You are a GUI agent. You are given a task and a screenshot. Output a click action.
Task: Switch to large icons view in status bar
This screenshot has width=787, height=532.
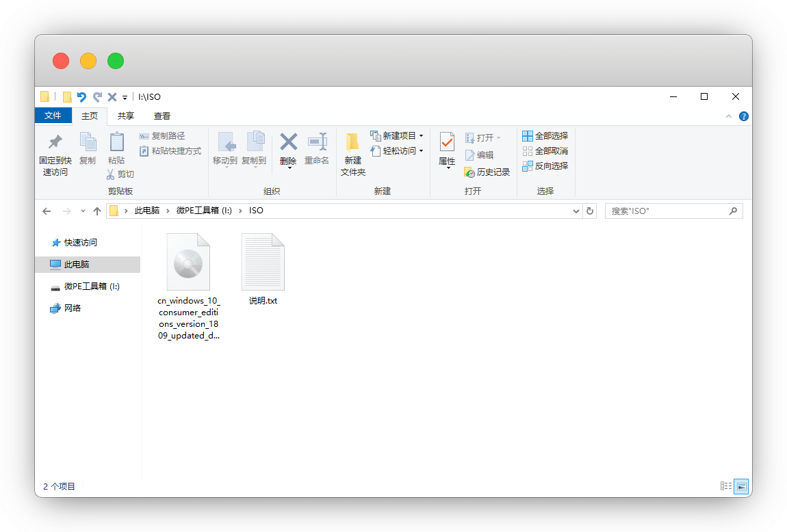[x=741, y=486]
